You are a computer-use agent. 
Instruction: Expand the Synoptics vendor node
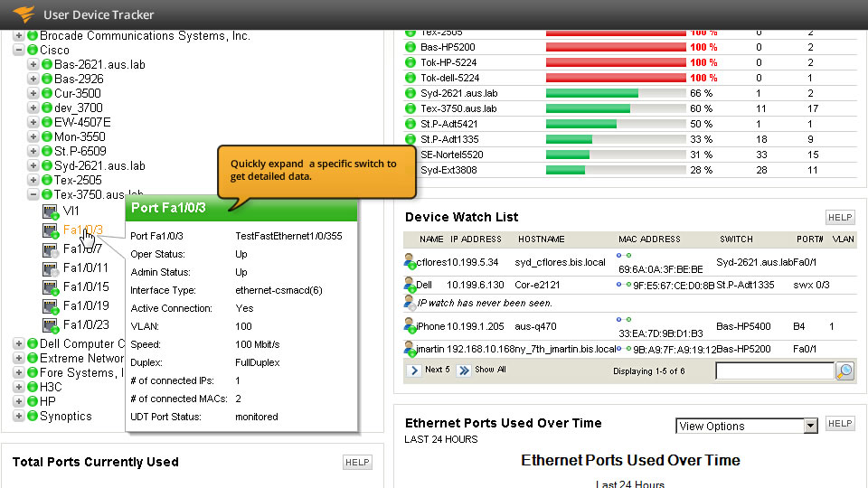(19, 416)
